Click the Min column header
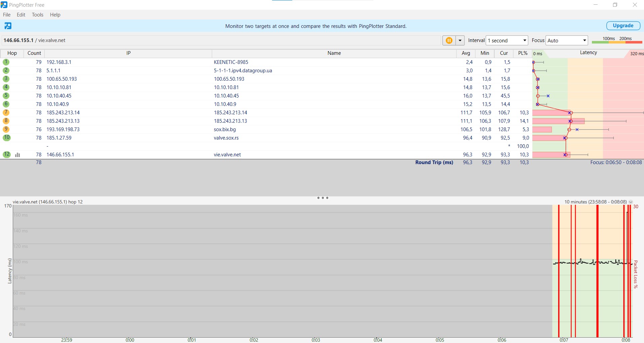This screenshot has width=644, height=343. point(485,53)
